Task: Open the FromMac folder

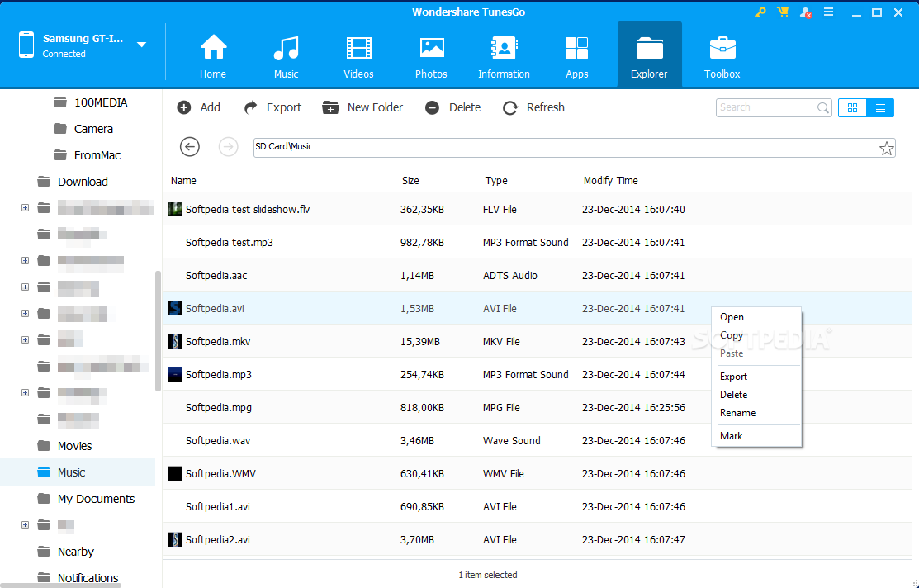Action: (87, 155)
